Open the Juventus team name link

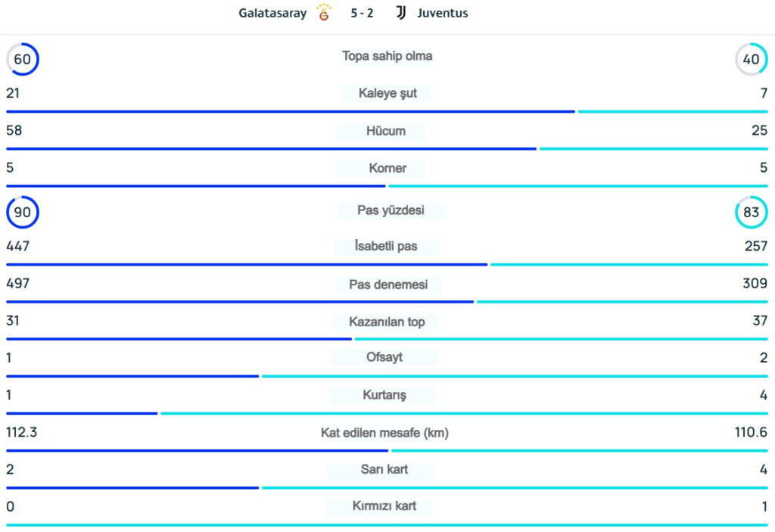point(442,13)
